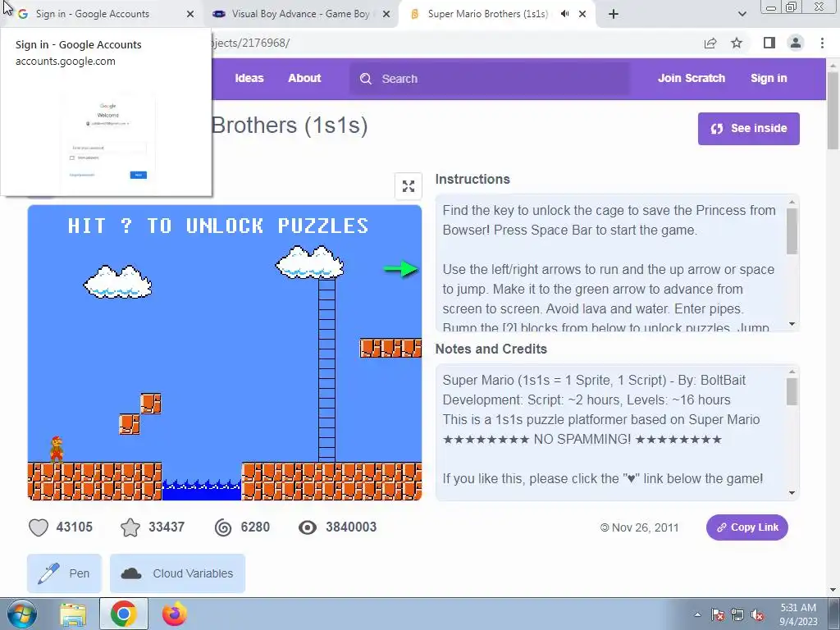Click Instructions scroll up arrow

click(792, 202)
